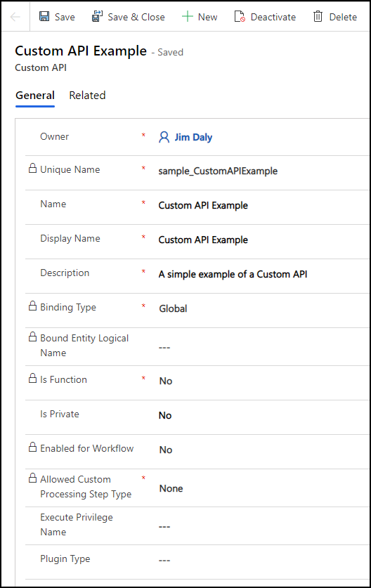Open the Binding Type Global dropdown

(173, 308)
